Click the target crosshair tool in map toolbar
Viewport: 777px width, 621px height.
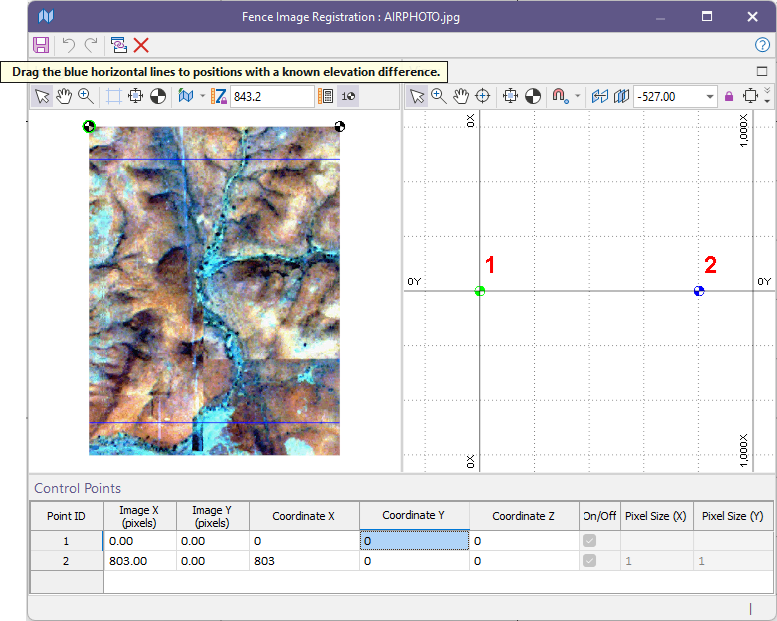click(x=483, y=96)
